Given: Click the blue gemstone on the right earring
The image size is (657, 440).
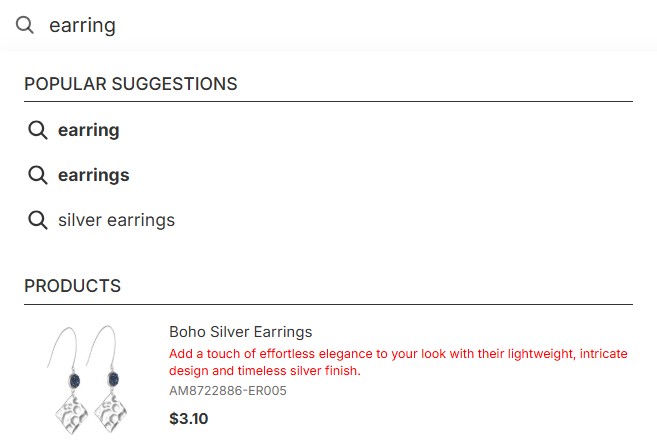Looking at the screenshot, I should pos(112,380).
